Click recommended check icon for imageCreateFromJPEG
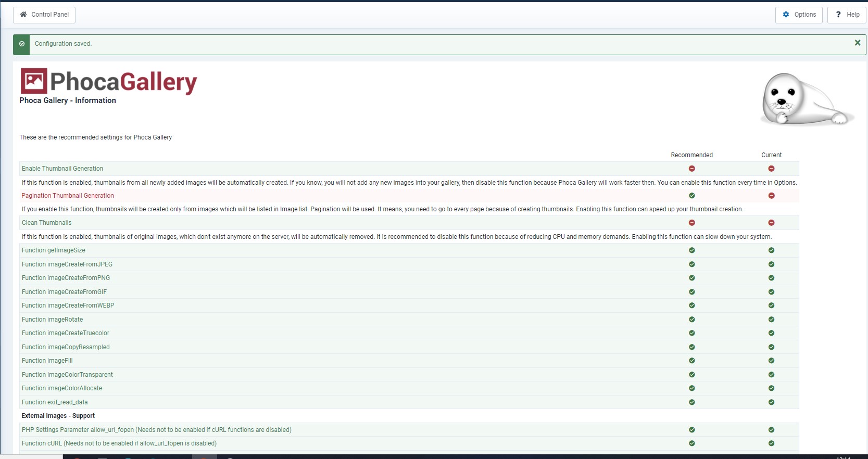The image size is (868, 459). (x=692, y=264)
